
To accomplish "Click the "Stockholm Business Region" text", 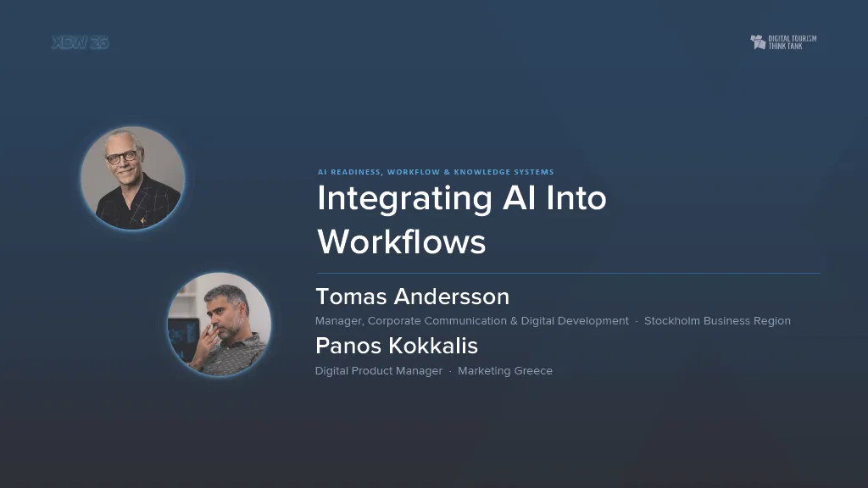I will tap(717, 321).
